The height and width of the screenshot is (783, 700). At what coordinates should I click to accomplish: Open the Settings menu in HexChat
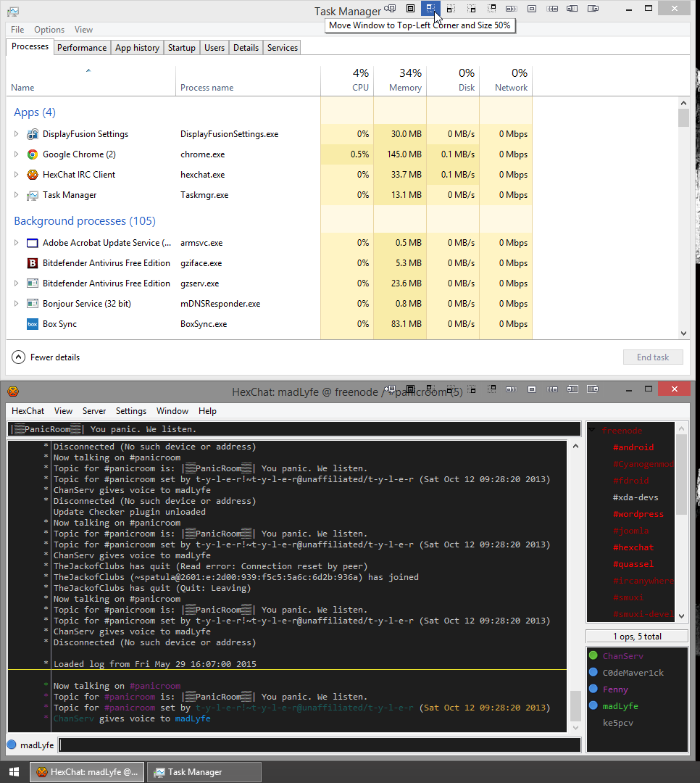[x=131, y=411]
